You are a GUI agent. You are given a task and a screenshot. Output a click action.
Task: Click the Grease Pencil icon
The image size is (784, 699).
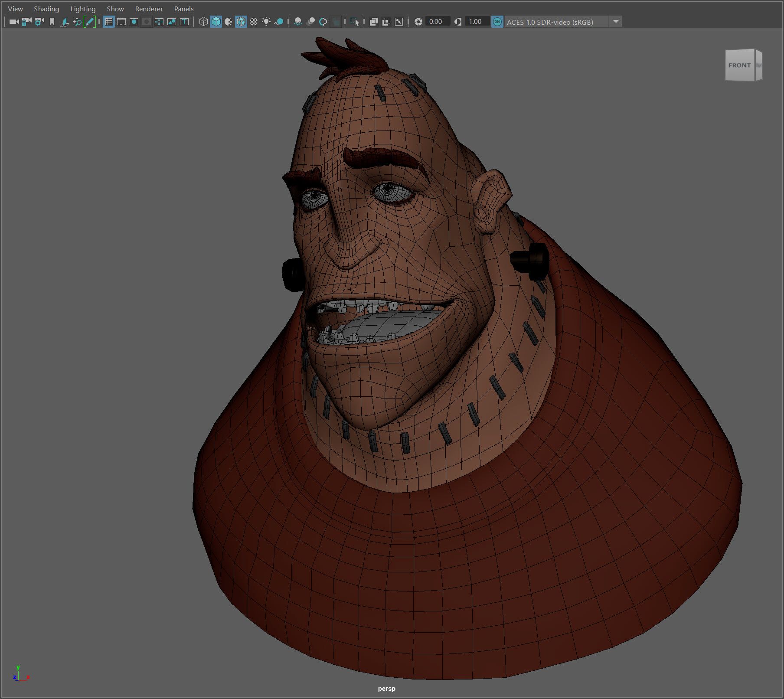pyautogui.click(x=89, y=22)
